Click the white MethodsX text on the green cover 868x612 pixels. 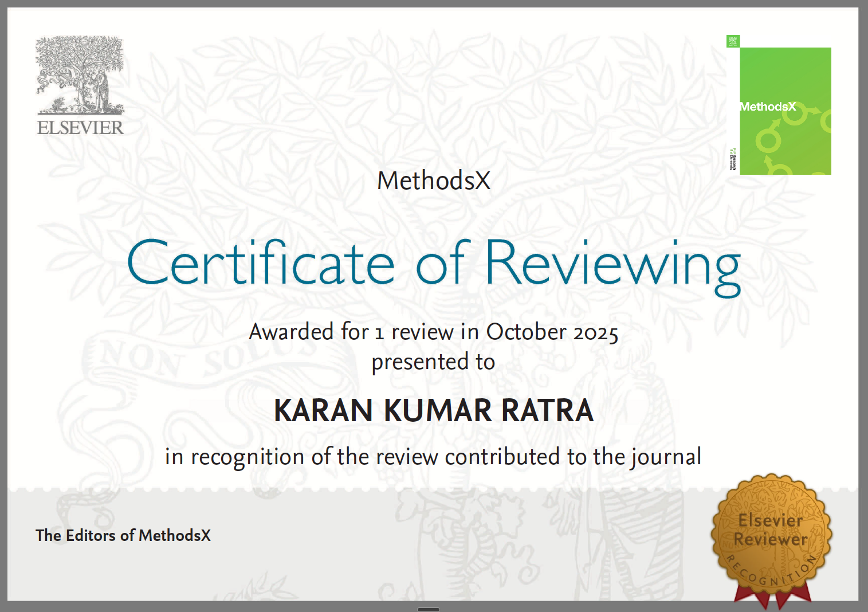(767, 107)
